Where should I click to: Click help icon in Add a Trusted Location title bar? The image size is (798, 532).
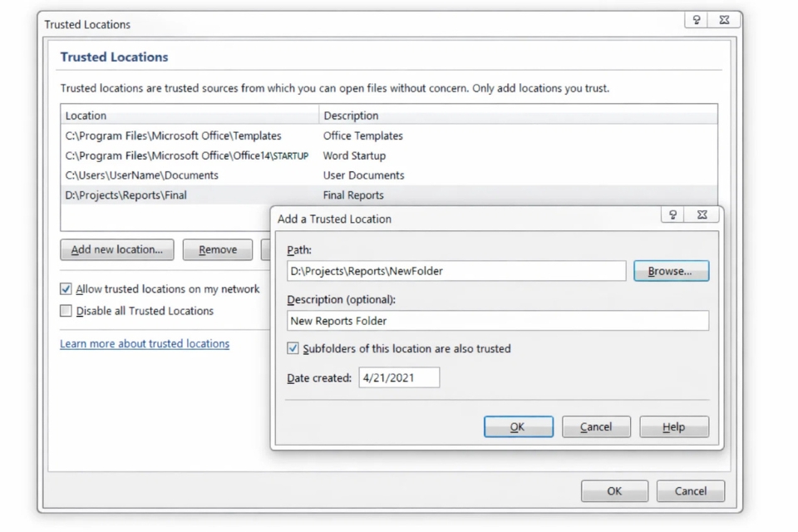tap(672, 214)
